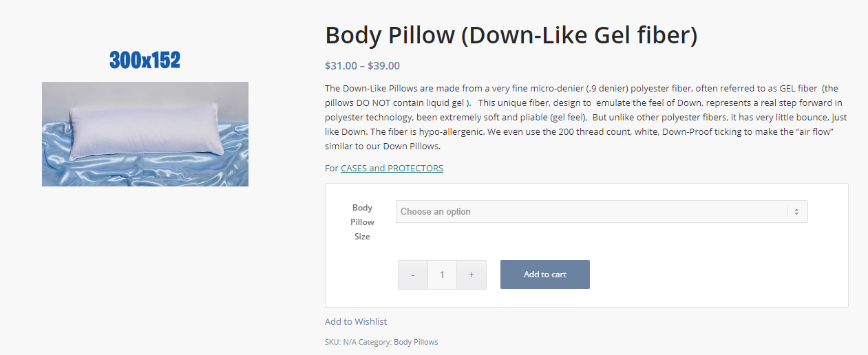Click the word 'For' before the cases link
868x355 pixels.
(332, 168)
